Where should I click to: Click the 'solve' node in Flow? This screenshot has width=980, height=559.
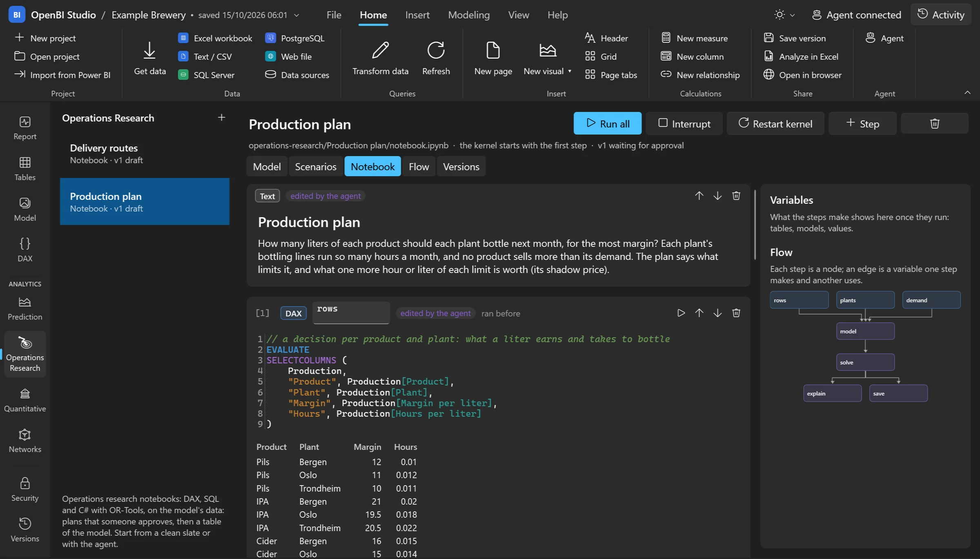865,362
